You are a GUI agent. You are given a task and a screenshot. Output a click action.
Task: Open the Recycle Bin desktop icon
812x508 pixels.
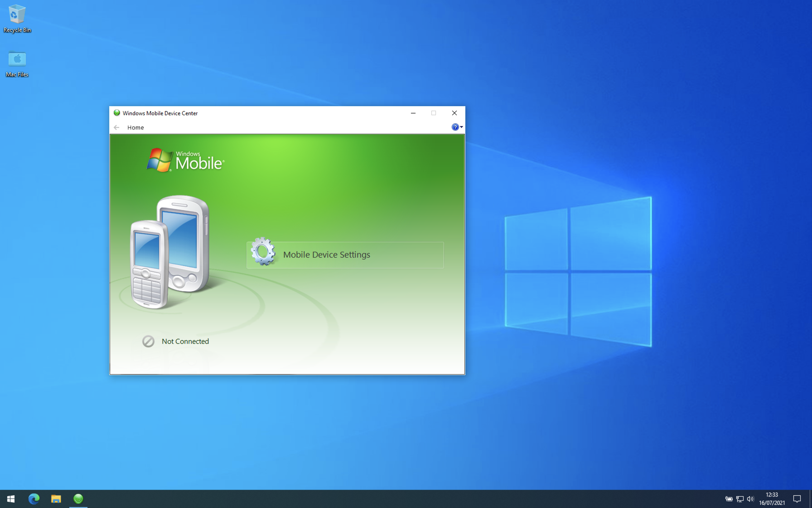(x=17, y=19)
